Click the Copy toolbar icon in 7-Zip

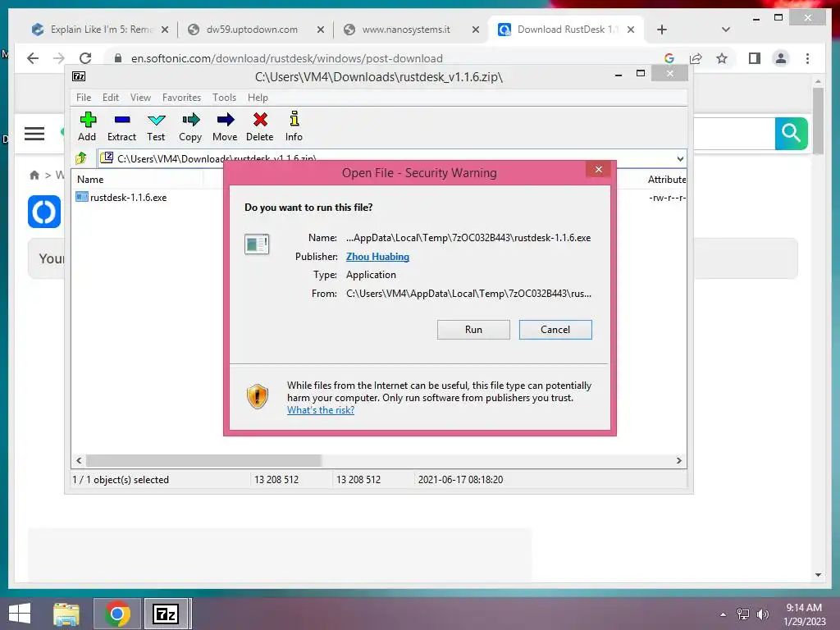(x=190, y=120)
